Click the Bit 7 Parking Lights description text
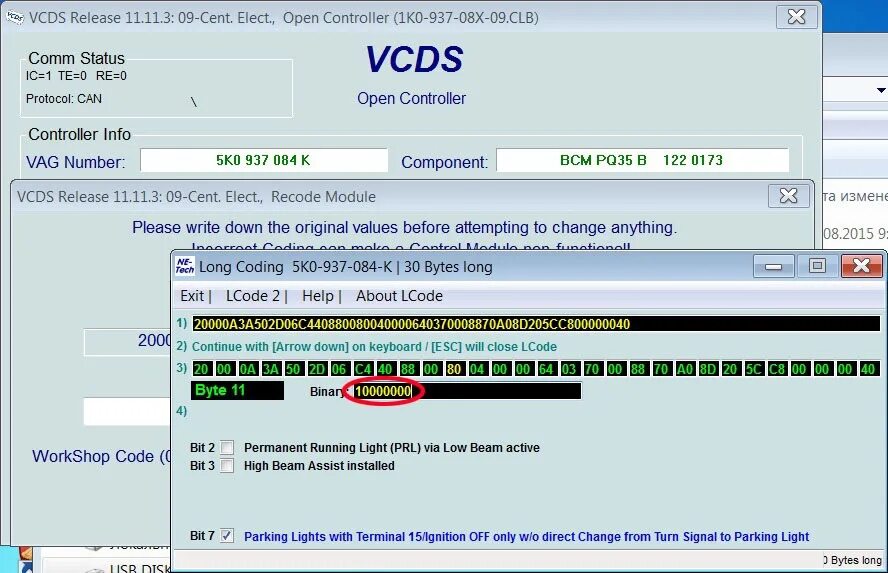 click(526, 536)
